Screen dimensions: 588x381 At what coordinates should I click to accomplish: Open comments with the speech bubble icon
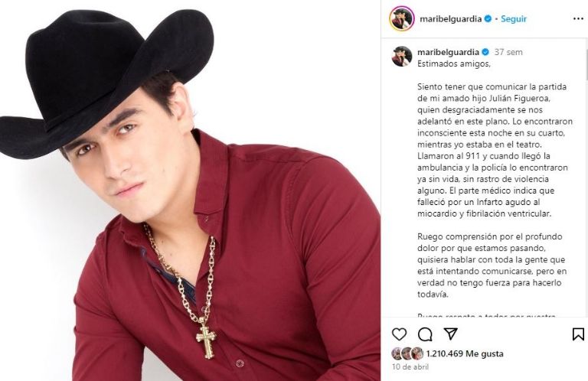click(x=425, y=334)
